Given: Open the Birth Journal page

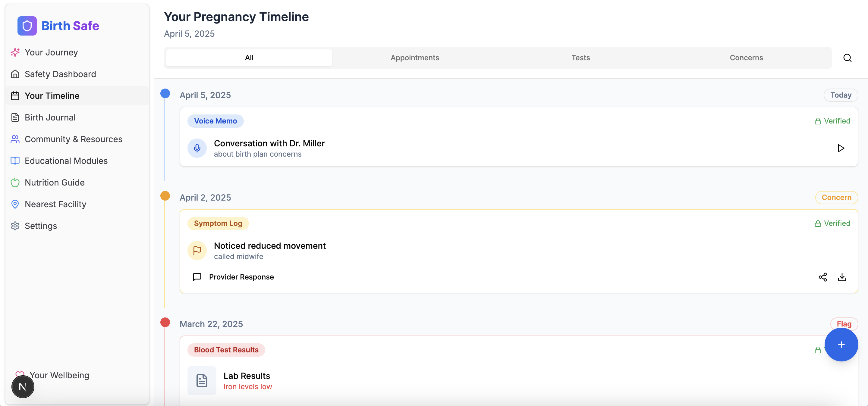Looking at the screenshot, I should [50, 117].
